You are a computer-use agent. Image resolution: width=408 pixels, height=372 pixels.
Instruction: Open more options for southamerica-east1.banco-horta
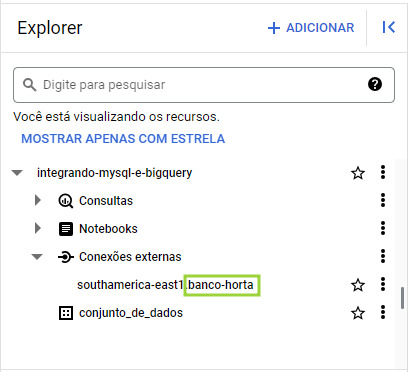[x=383, y=284]
